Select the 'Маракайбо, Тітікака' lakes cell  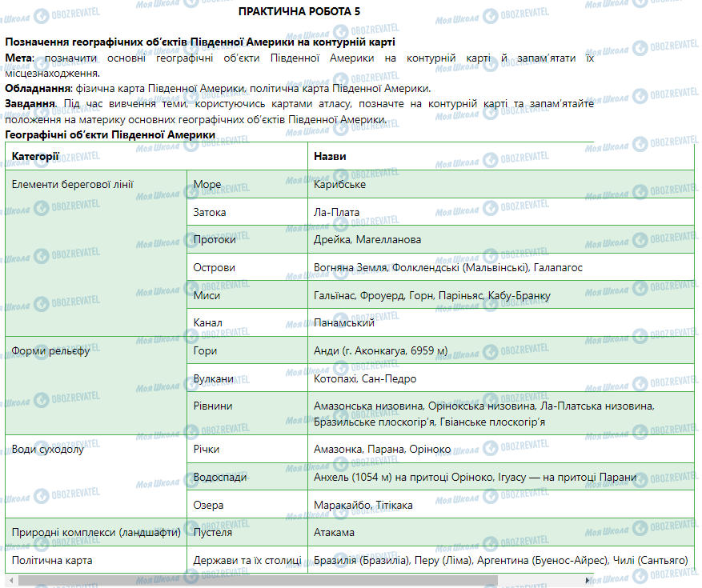pyautogui.click(x=363, y=506)
